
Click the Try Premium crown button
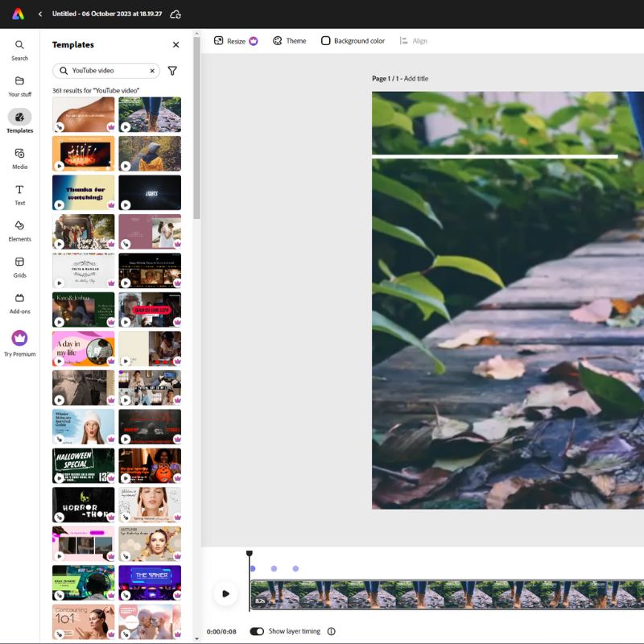[x=19, y=344]
